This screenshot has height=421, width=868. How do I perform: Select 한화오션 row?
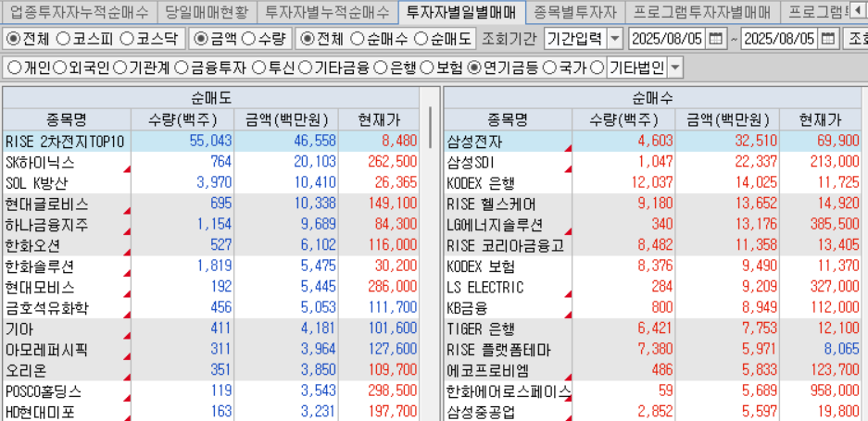pos(211,245)
